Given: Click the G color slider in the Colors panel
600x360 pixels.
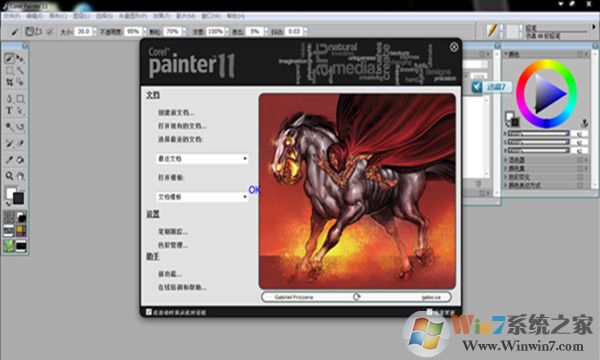Looking at the screenshot, I should [539, 142].
